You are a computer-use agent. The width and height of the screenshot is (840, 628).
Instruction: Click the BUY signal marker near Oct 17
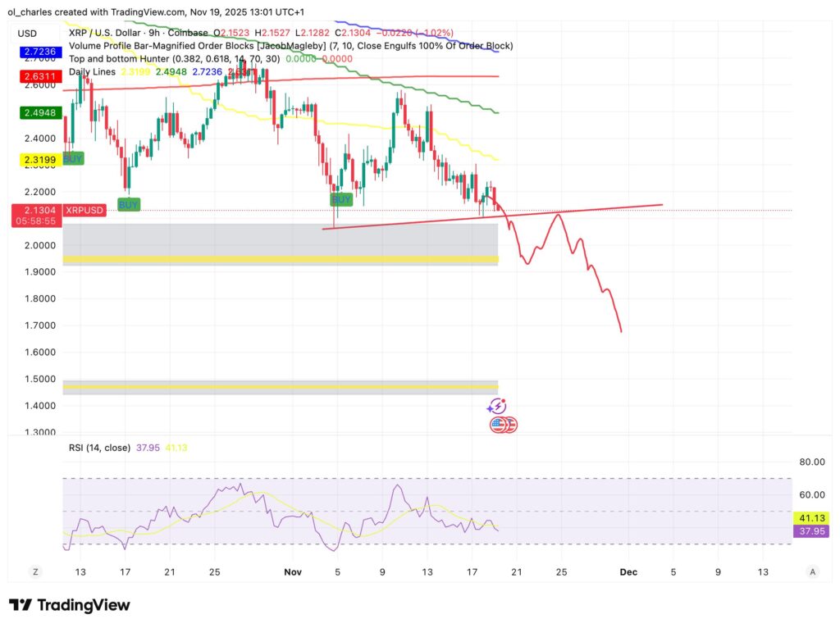(x=128, y=204)
